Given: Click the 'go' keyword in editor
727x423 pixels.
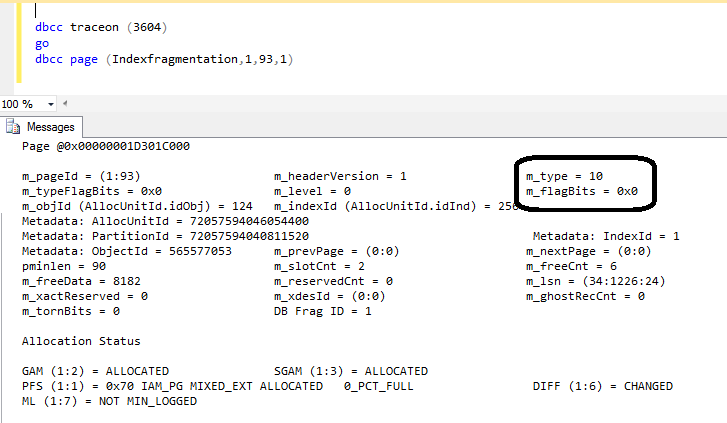Looking at the screenshot, I should (42, 44).
